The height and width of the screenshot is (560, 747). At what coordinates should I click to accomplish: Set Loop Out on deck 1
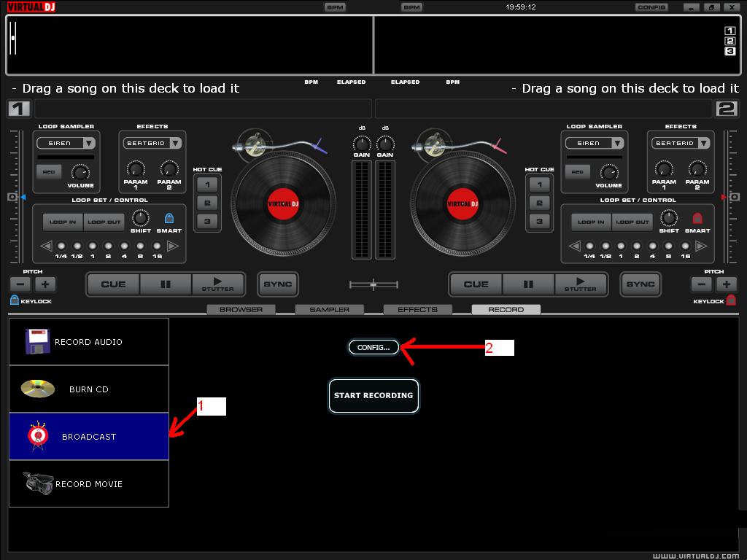pos(104,222)
